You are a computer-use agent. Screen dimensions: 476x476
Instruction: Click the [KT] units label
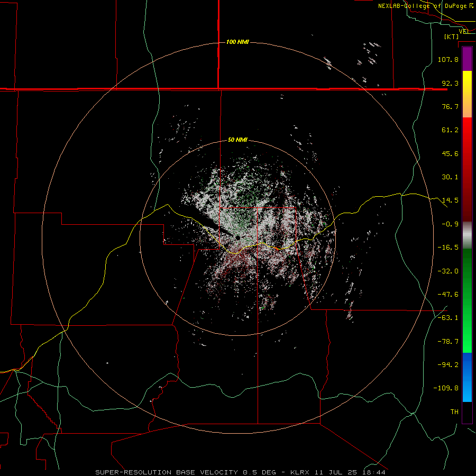pos(452,36)
